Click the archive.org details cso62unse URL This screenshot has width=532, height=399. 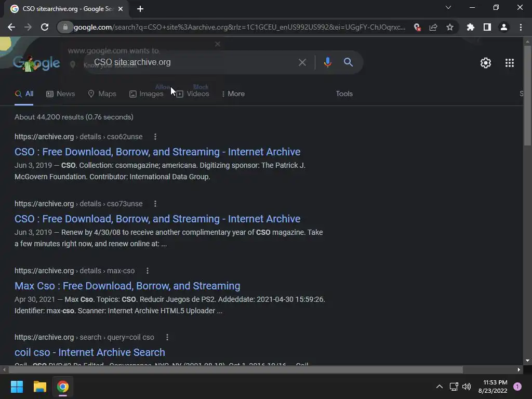pos(78,137)
